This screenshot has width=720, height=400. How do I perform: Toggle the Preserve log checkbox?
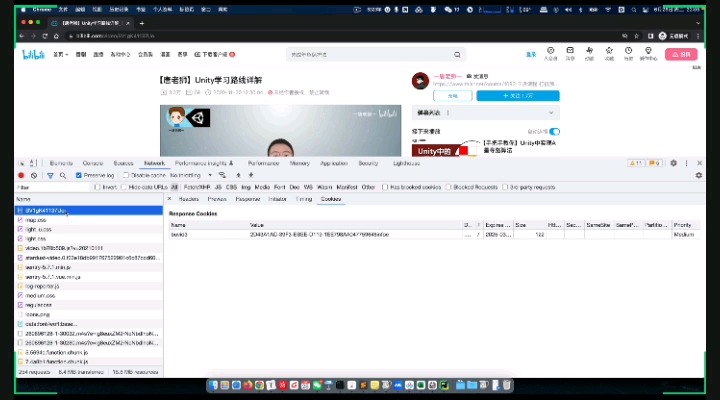(79, 175)
